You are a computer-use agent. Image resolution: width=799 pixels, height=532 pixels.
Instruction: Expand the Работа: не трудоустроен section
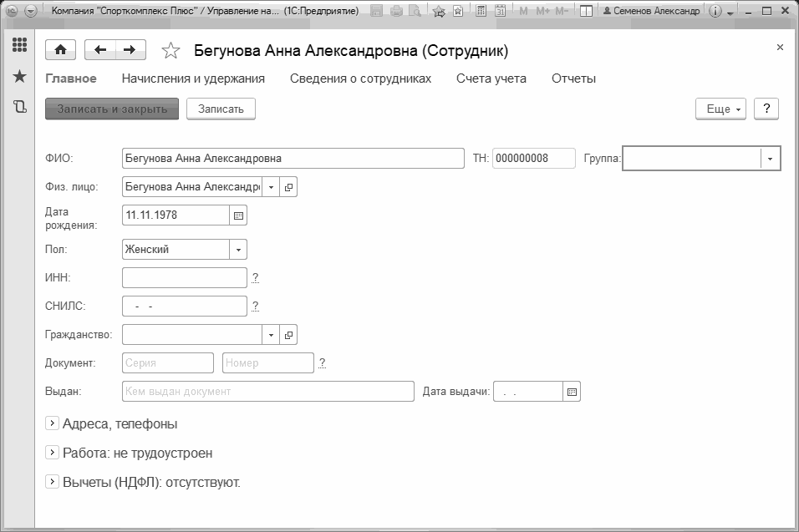pyautogui.click(x=52, y=452)
